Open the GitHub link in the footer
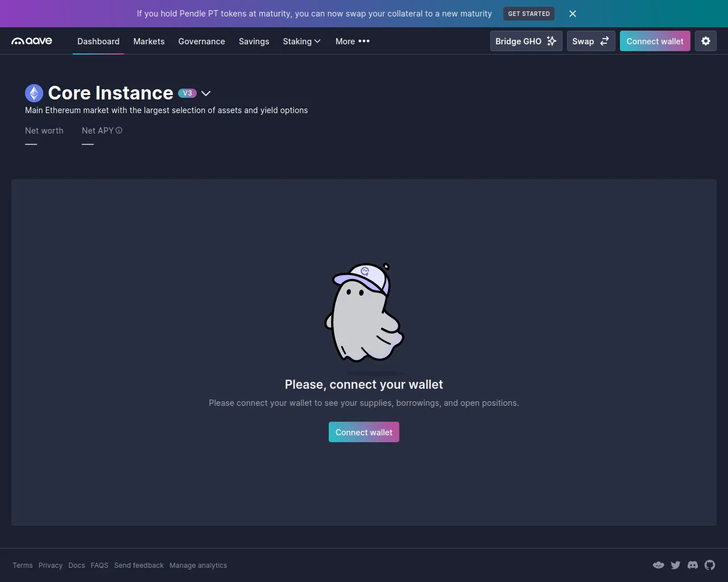Viewport: 728px width, 582px height. click(x=710, y=565)
